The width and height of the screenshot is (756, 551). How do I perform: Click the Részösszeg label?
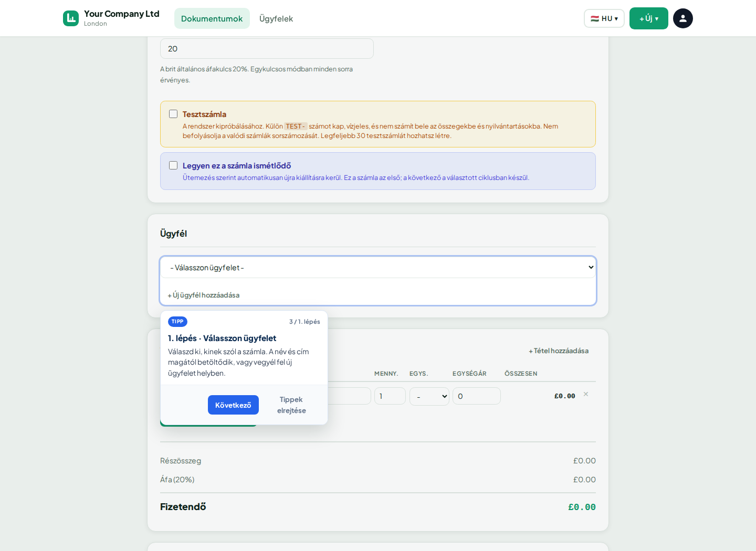click(181, 461)
